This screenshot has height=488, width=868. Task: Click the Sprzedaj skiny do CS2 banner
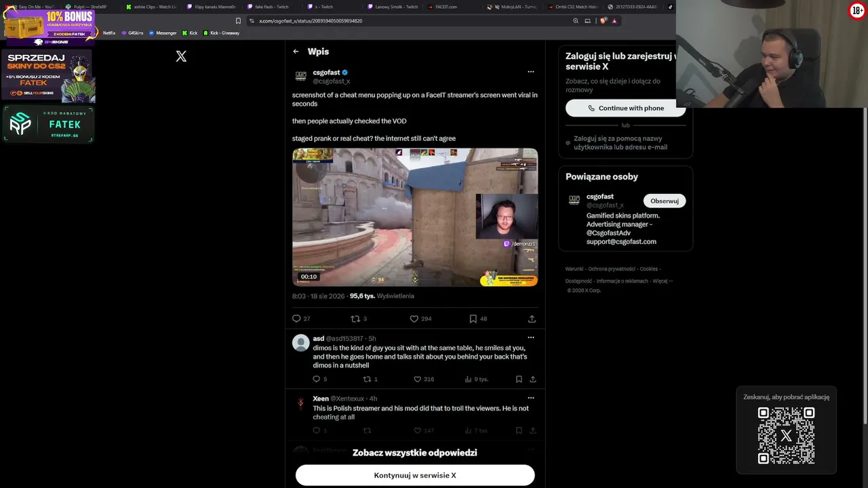49,75
